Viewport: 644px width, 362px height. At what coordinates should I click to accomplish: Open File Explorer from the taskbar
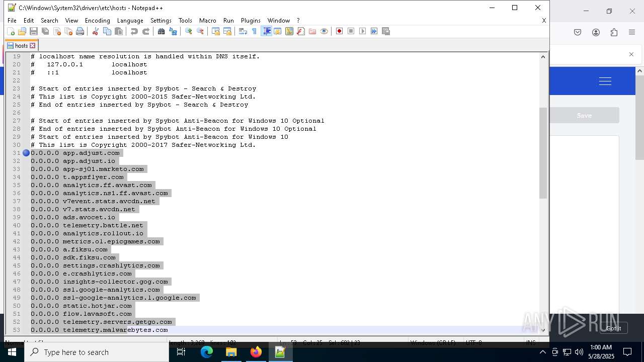231,352
